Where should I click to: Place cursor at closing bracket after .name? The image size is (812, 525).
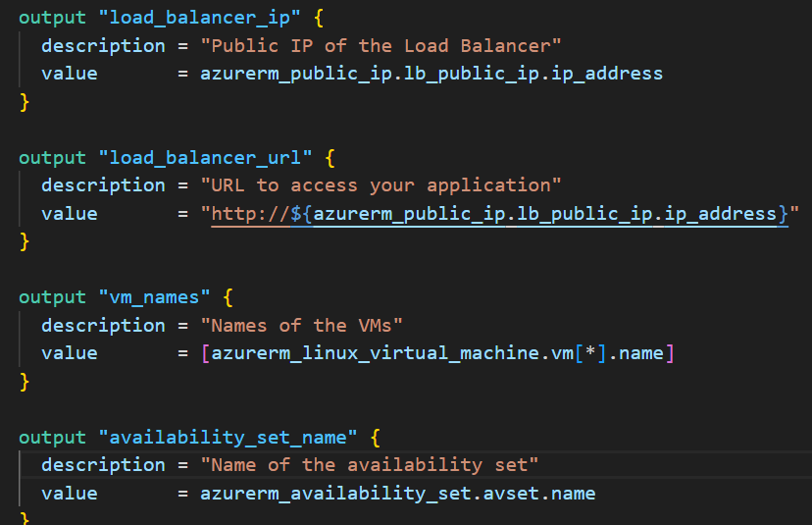click(x=670, y=353)
